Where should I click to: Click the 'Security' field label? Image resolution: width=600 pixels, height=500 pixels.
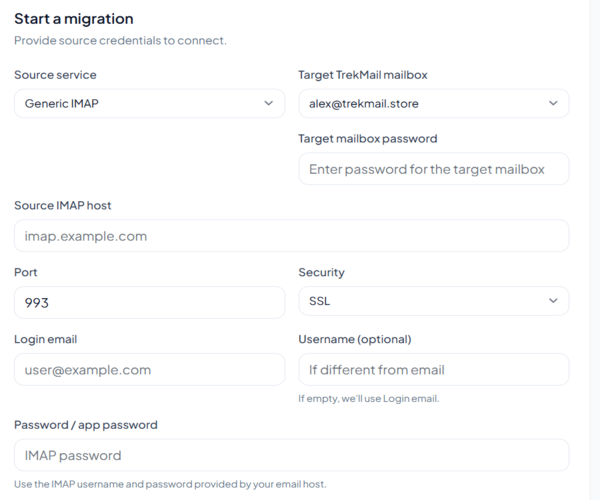pos(321,272)
